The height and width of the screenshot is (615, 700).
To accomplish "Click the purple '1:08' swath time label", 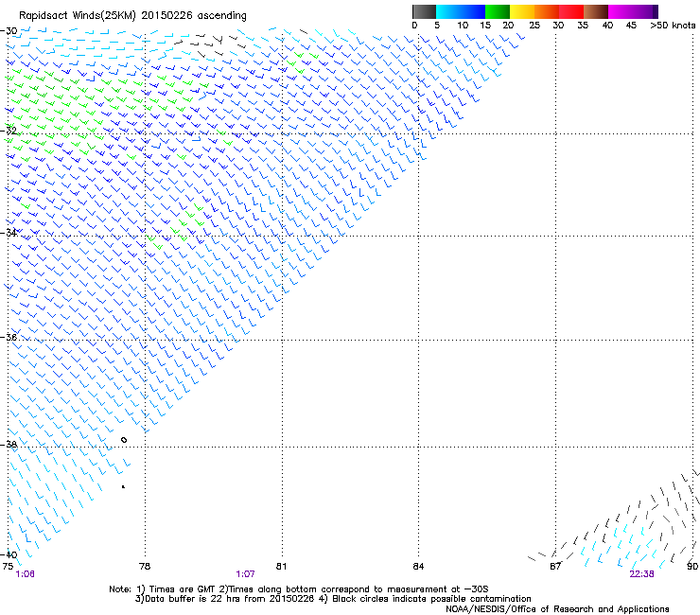I will (x=25, y=574).
